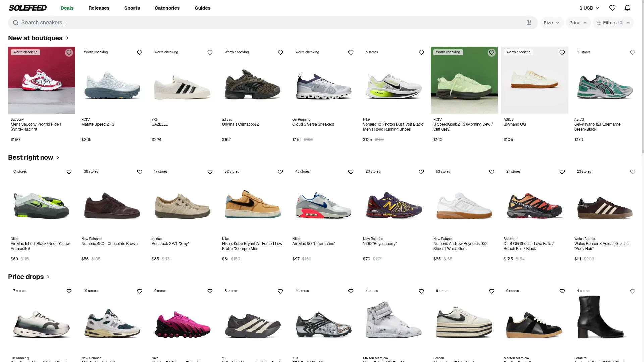Open the Y-3 GAZELLE thumbnail

pyautogui.click(x=182, y=80)
